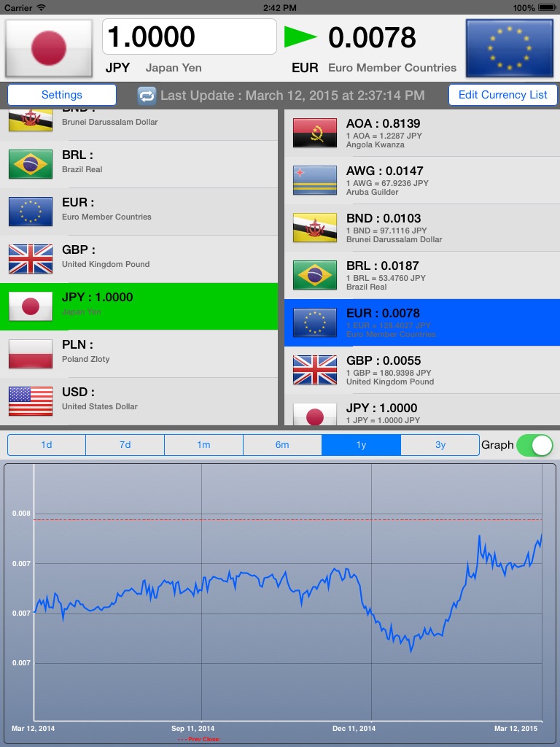
Task: Open Edit Currency List
Action: [503, 95]
